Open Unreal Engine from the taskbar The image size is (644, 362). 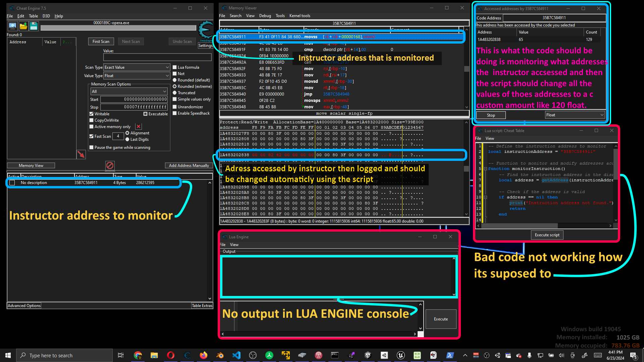[400, 355]
